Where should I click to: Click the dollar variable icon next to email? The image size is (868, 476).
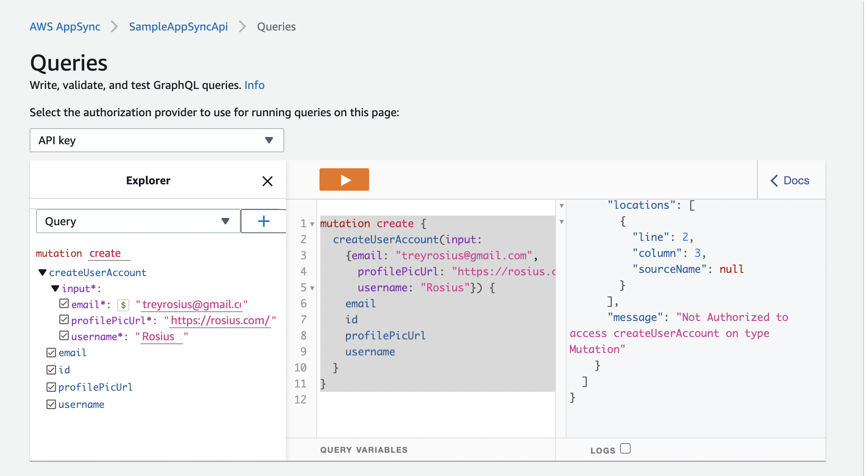tap(123, 305)
